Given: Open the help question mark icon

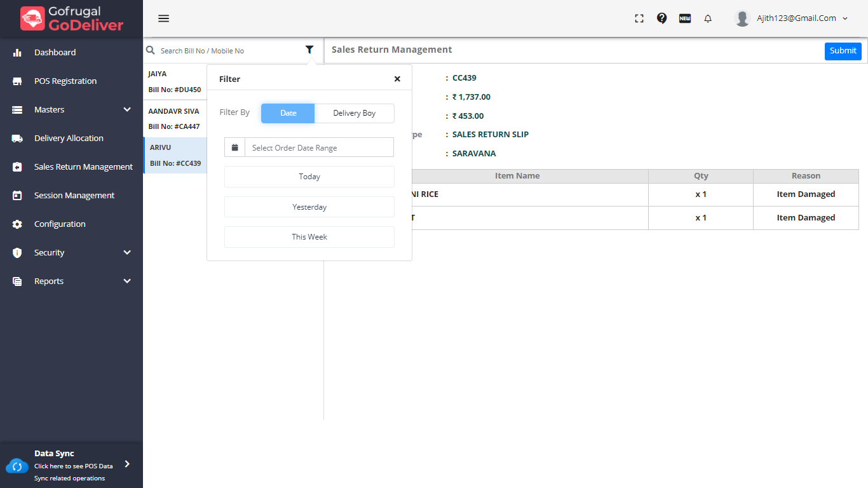Looking at the screenshot, I should [661, 18].
